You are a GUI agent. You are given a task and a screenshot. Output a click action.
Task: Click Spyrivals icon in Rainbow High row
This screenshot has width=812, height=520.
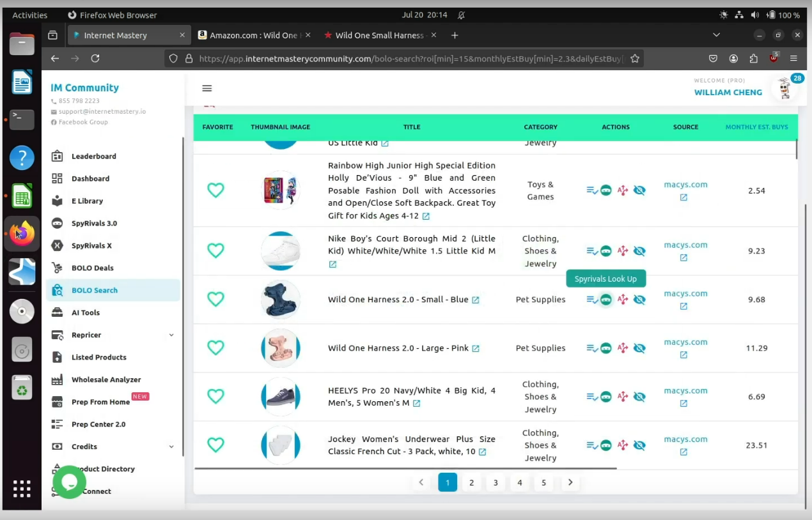pos(605,190)
